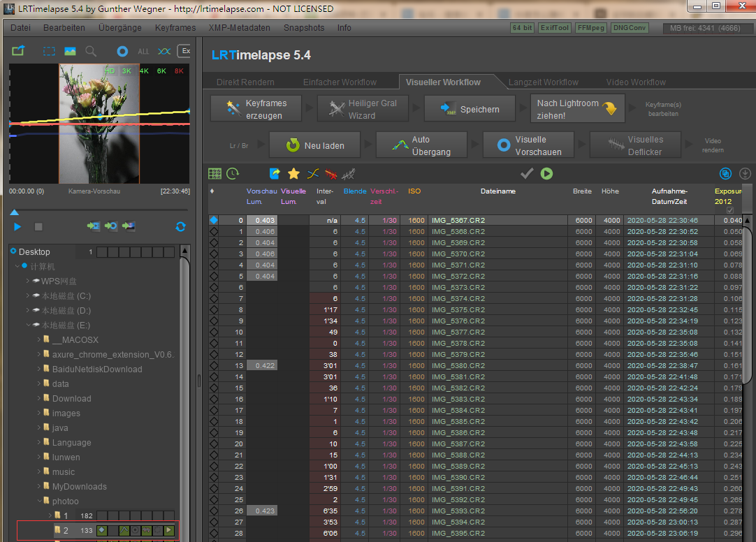
Task: Toggle the ALL curves display option
Action: coord(143,51)
